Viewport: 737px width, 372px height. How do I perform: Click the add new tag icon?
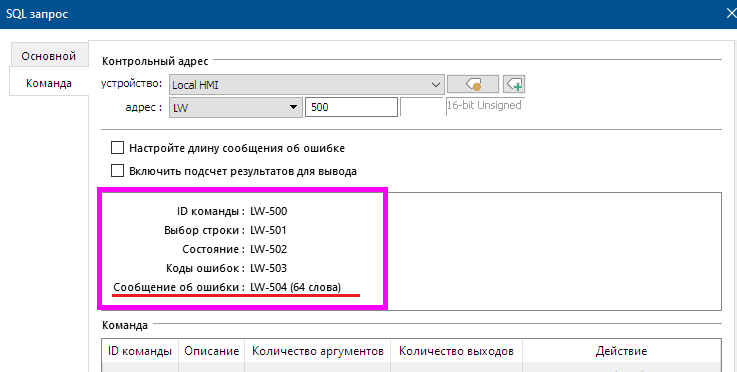click(x=514, y=84)
